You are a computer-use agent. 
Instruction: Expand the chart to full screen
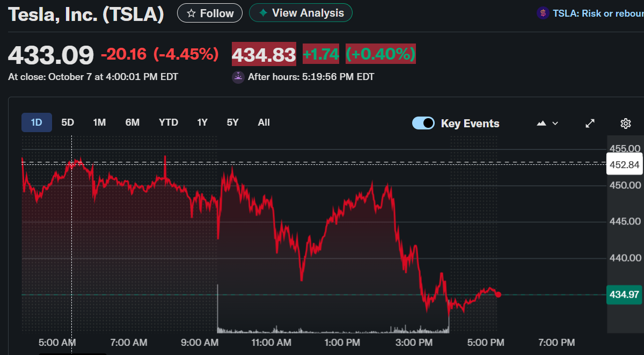[x=590, y=124]
